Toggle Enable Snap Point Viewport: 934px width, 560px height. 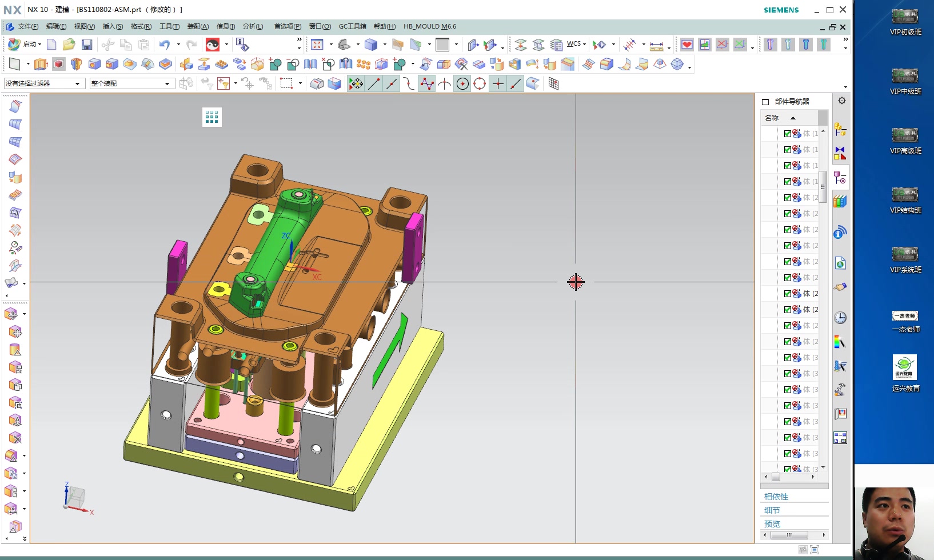coord(356,84)
